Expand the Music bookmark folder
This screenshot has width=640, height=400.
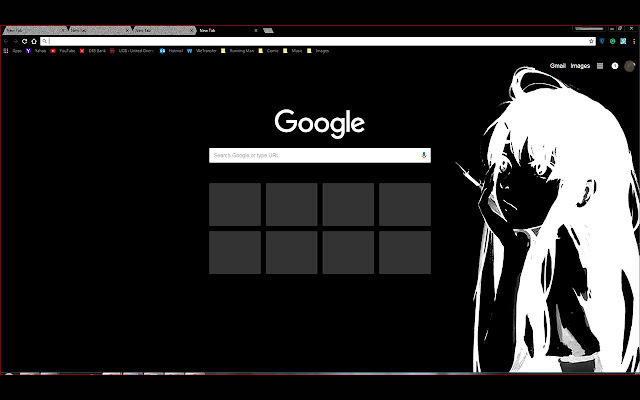pyautogui.click(x=293, y=51)
